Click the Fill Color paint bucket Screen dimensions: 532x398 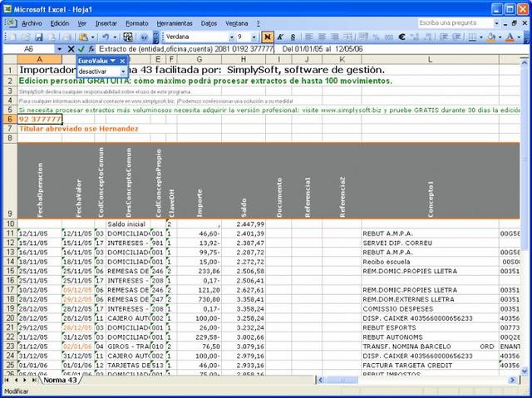coord(491,37)
